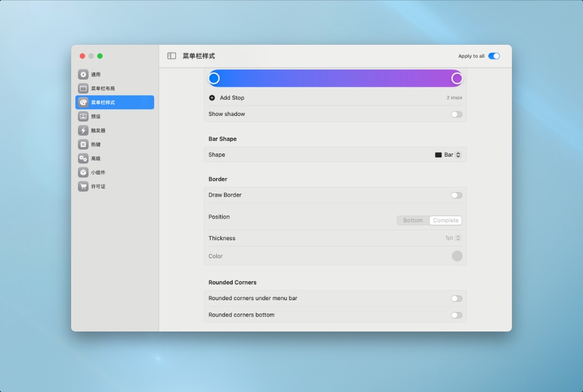Toggle the sidebar with the panel icon
This screenshot has width=583, height=392.
pos(172,56)
